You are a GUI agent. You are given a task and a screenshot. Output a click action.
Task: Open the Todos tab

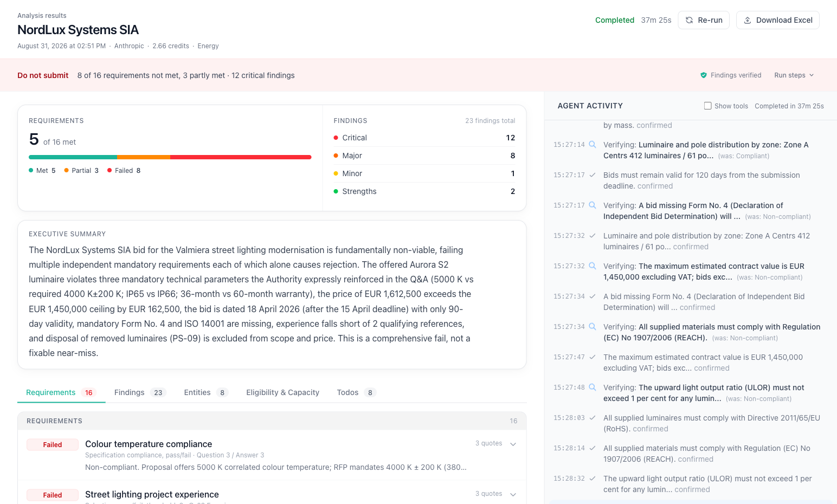pyautogui.click(x=356, y=392)
